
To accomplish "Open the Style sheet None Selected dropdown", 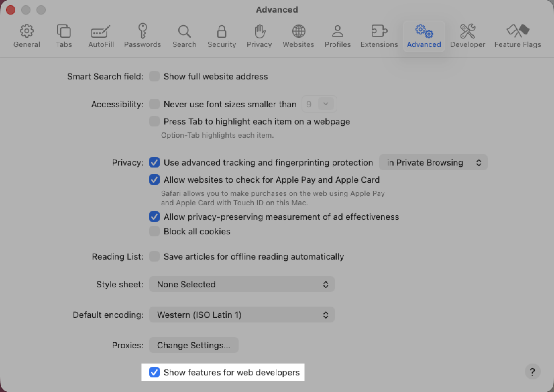I will click(242, 284).
